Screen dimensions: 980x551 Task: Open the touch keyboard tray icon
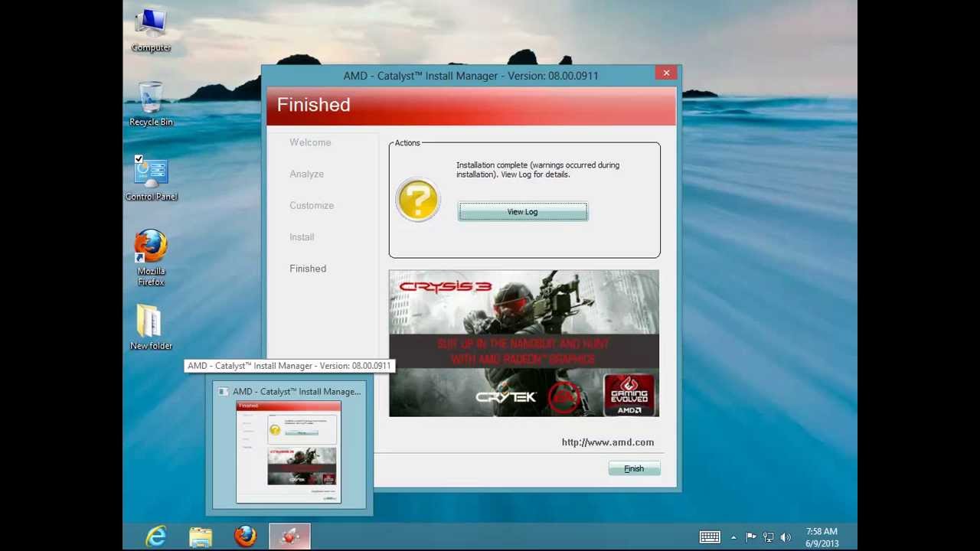[710, 537]
